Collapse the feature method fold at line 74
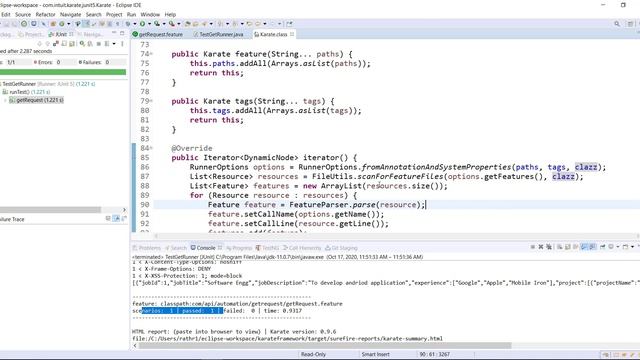 pos(151,54)
